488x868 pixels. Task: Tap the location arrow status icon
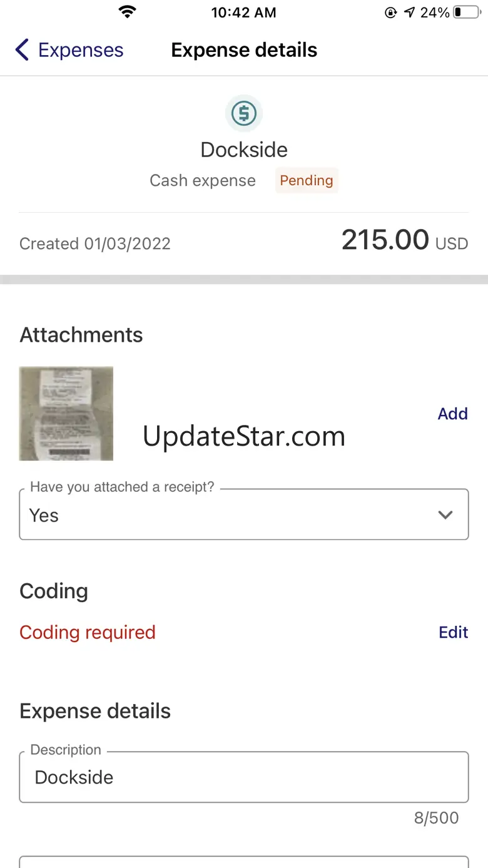pyautogui.click(x=409, y=12)
